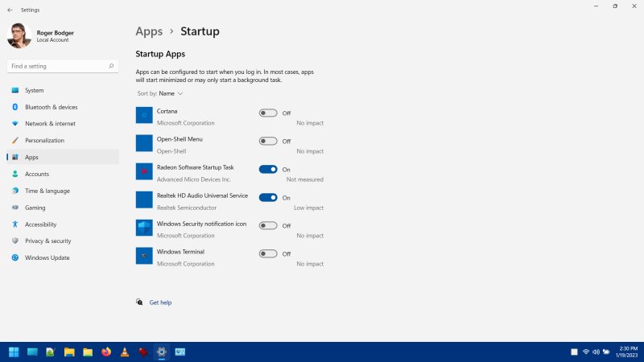Open Privacy & security settings
Viewport: 644px width, 362px height.
coord(63,241)
